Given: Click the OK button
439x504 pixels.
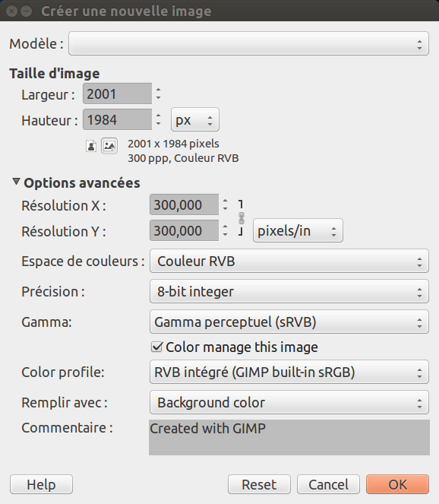Looking at the screenshot, I should click(x=397, y=484).
